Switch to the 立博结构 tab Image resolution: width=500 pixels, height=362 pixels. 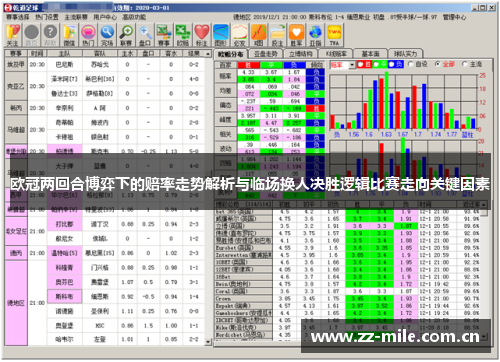pyautogui.click(x=301, y=54)
